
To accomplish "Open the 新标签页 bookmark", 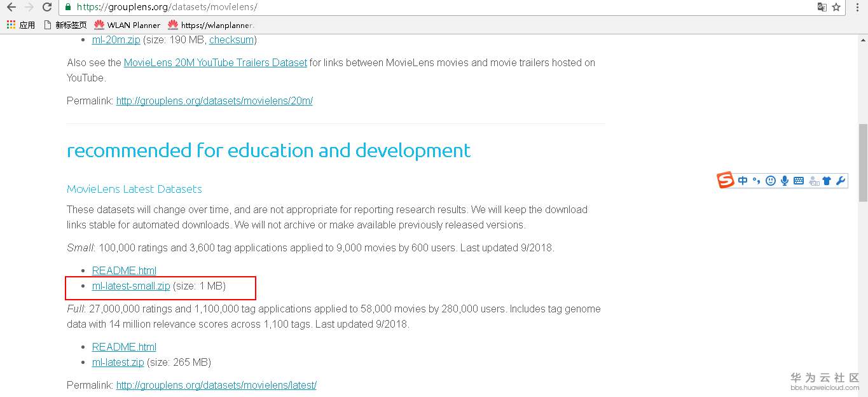I will click(65, 25).
